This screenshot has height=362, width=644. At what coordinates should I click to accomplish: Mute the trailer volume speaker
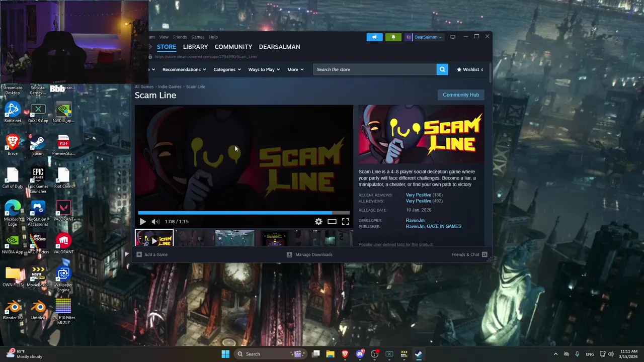155,221
